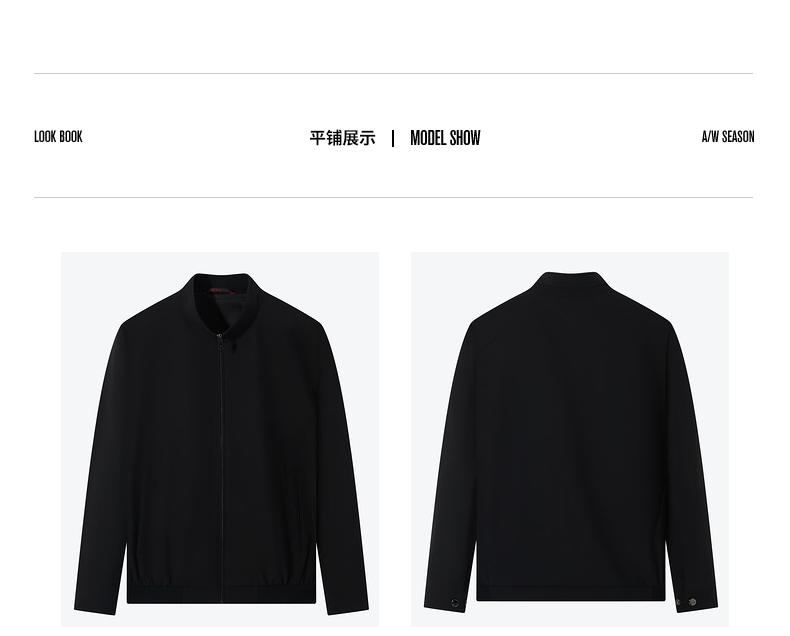Click the center zipper line on front jacket
This screenshot has width=790, height=636.
click(221, 469)
